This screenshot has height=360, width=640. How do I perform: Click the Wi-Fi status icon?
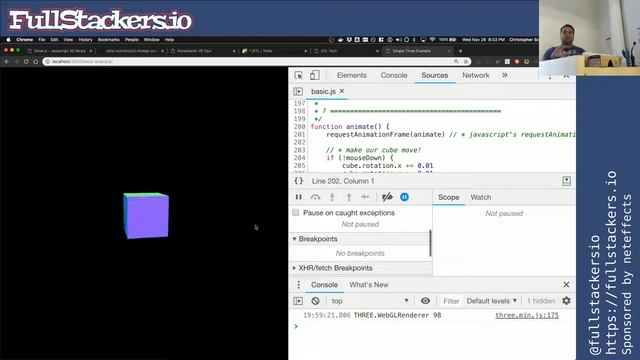(432, 40)
